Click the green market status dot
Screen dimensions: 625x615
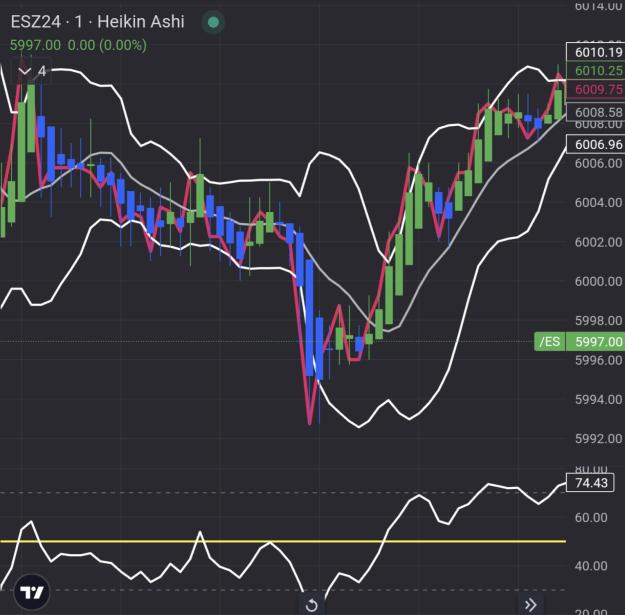(x=213, y=22)
